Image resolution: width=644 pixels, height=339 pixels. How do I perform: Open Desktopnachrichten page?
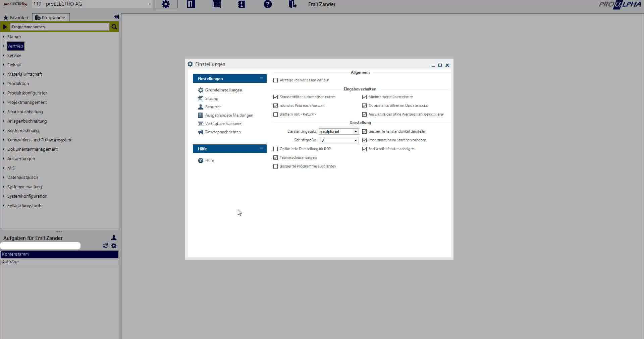click(x=223, y=132)
